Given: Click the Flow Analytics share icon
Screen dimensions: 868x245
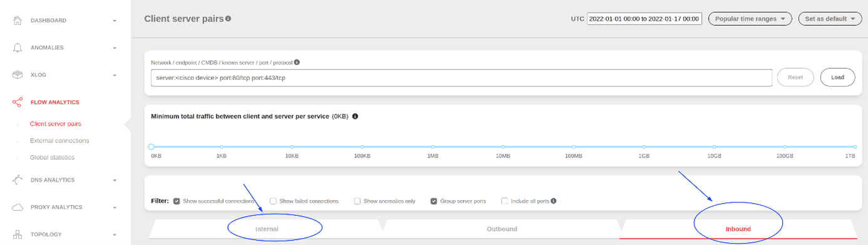Looking at the screenshot, I should (18, 102).
